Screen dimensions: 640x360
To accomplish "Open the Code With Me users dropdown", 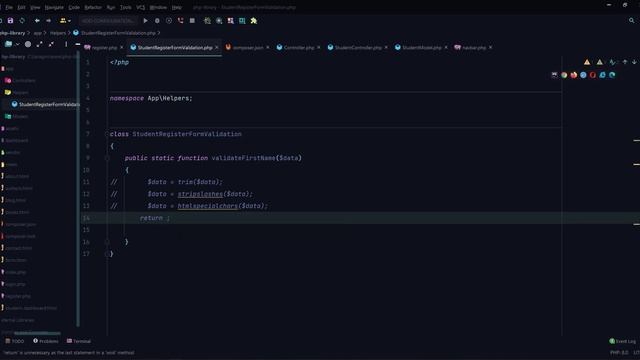I will [65, 20].
